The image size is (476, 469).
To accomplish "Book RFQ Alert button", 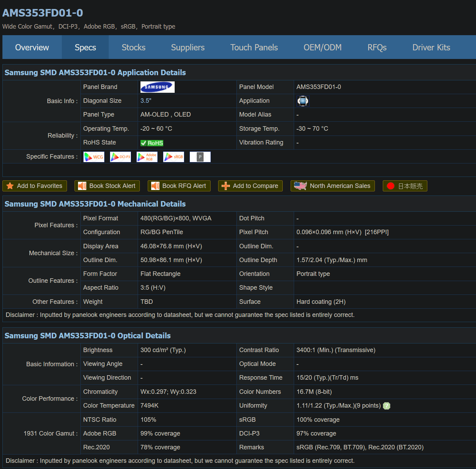I will tap(179, 186).
